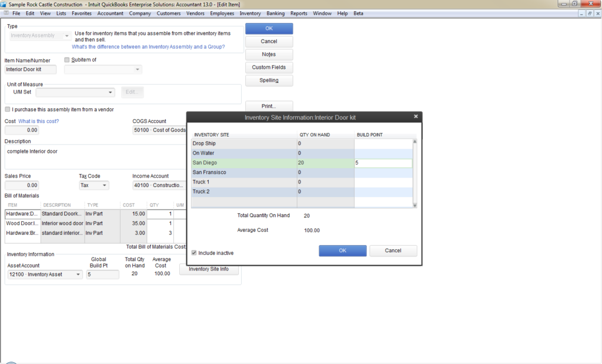This screenshot has width=602, height=364.
Task: Minimize the inner Edit Item window
Action: pyautogui.click(x=581, y=14)
